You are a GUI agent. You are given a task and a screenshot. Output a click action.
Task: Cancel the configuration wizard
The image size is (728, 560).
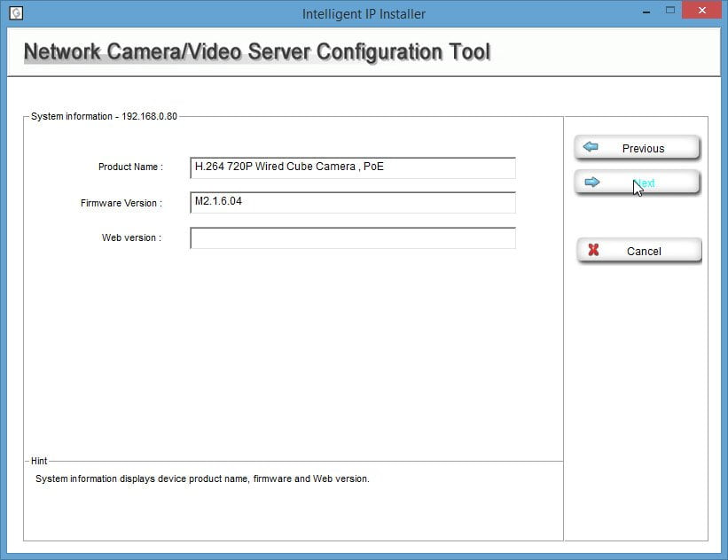(x=638, y=251)
